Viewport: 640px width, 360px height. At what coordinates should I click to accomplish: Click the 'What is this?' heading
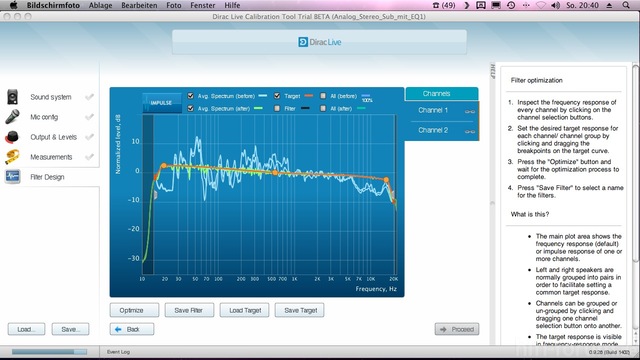pyautogui.click(x=530, y=214)
